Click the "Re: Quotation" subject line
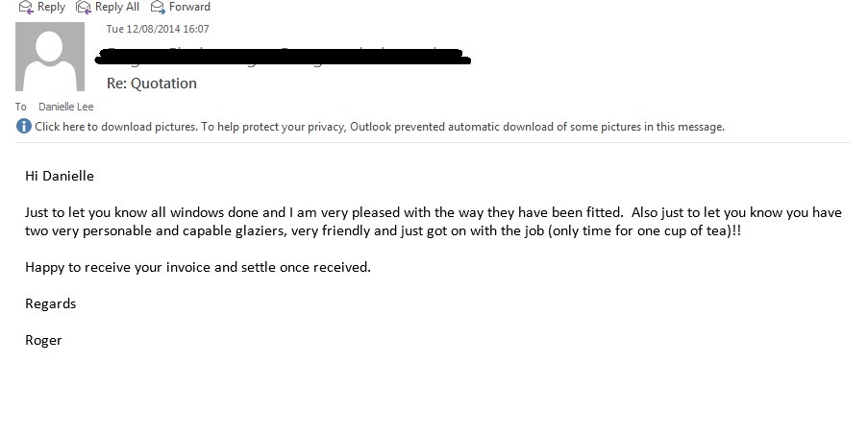 152,84
